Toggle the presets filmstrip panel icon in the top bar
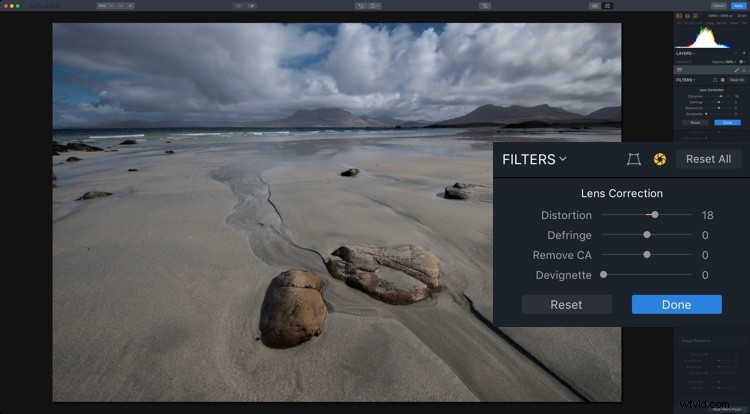This screenshot has width=750, height=414. coord(595,6)
